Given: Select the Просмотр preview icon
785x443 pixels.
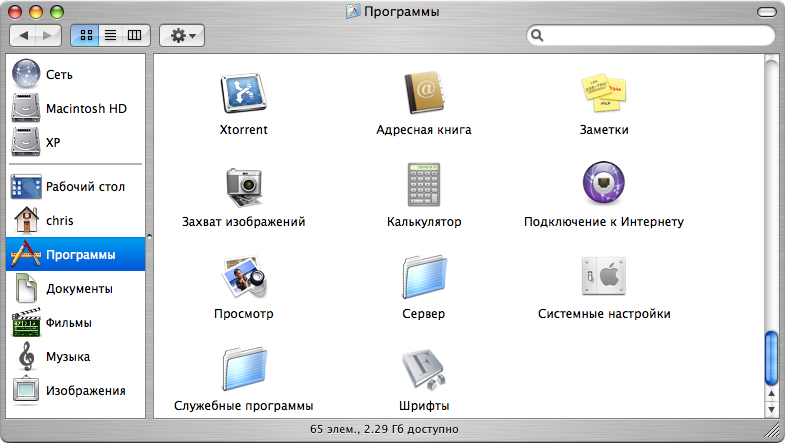Looking at the screenshot, I should coord(244,277).
